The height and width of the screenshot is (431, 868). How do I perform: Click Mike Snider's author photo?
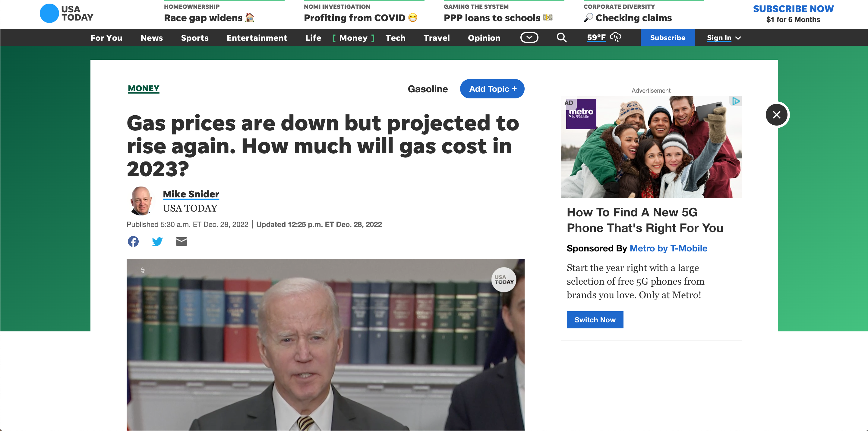click(141, 201)
